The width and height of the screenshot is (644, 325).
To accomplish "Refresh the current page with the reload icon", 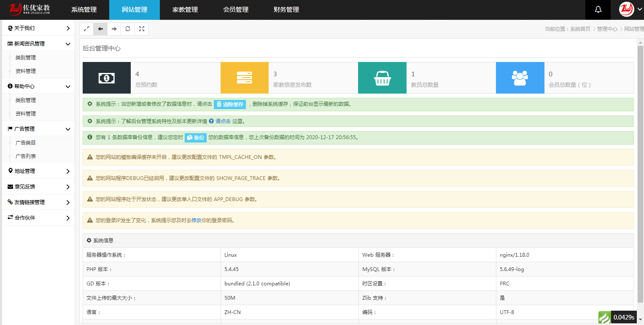I will click(128, 29).
